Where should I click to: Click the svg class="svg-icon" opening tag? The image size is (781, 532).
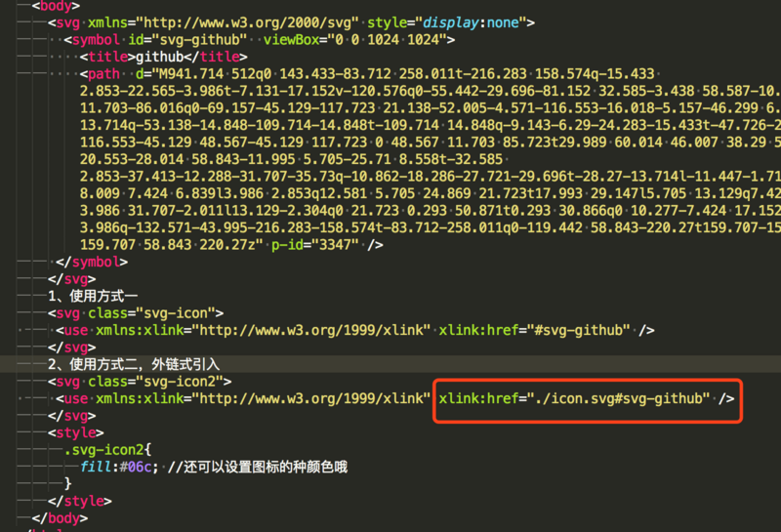[136, 312]
